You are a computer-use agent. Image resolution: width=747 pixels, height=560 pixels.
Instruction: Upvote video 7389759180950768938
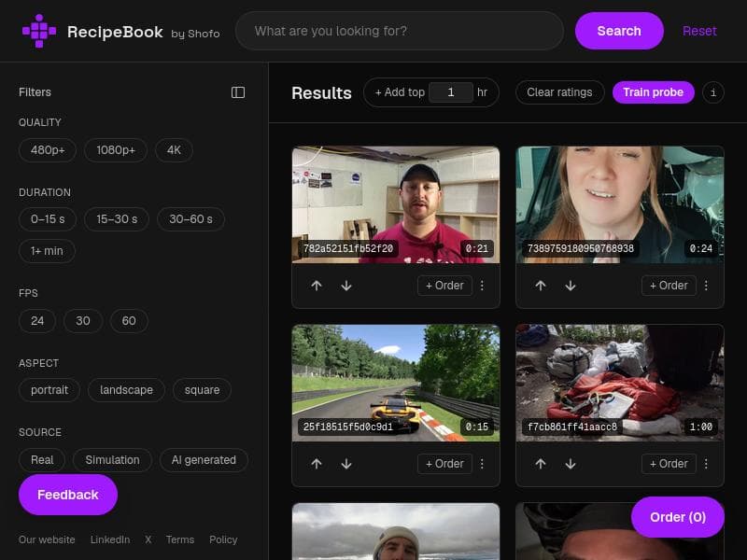[x=541, y=286]
